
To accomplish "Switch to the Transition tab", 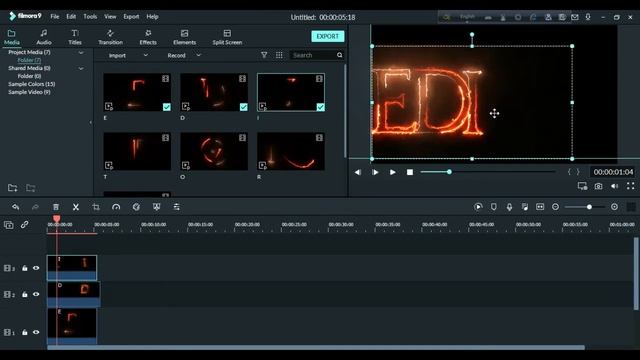I will (x=110, y=37).
